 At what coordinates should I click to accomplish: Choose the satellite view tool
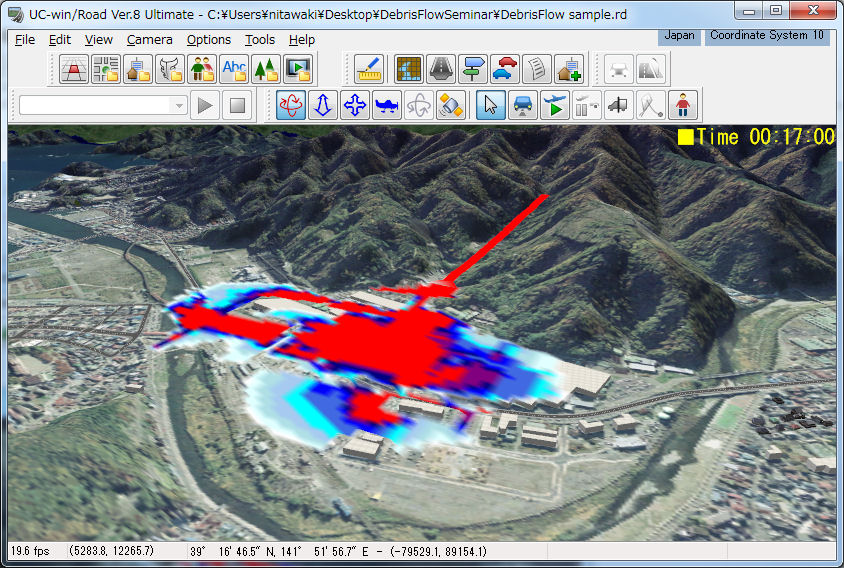click(451, 105)
